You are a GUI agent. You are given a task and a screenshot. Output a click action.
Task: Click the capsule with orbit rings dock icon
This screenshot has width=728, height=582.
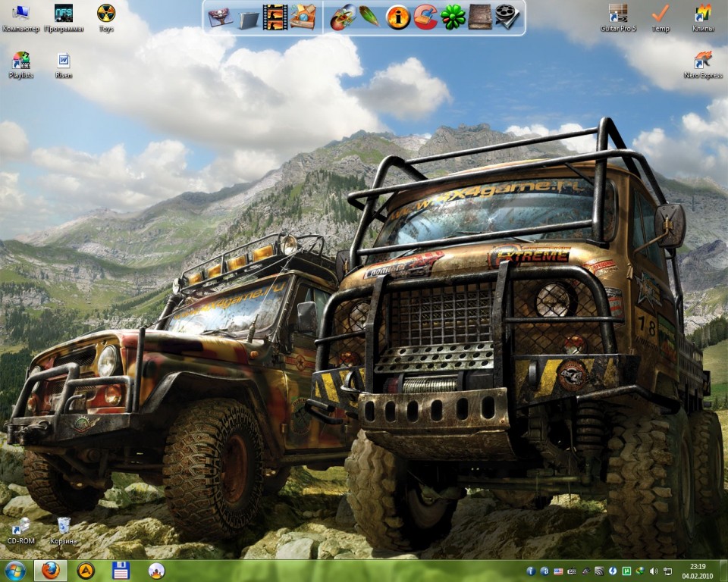pos(343,17)
